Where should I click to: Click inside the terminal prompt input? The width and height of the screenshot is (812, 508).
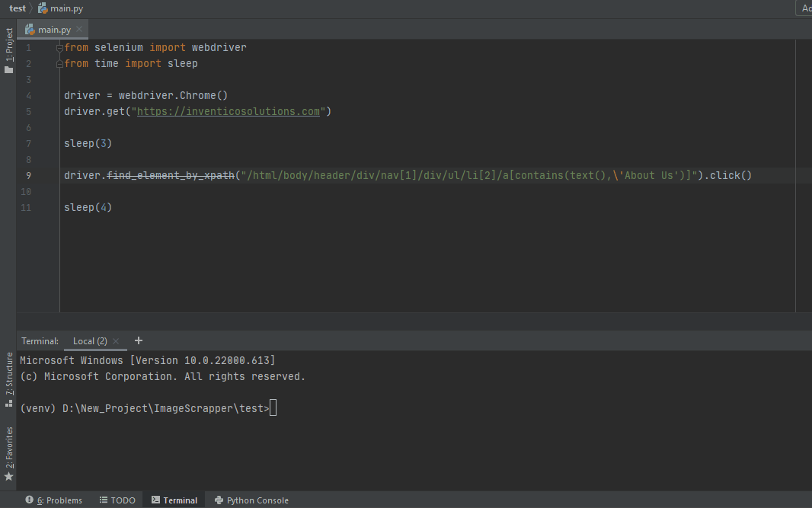coord(273,408)
